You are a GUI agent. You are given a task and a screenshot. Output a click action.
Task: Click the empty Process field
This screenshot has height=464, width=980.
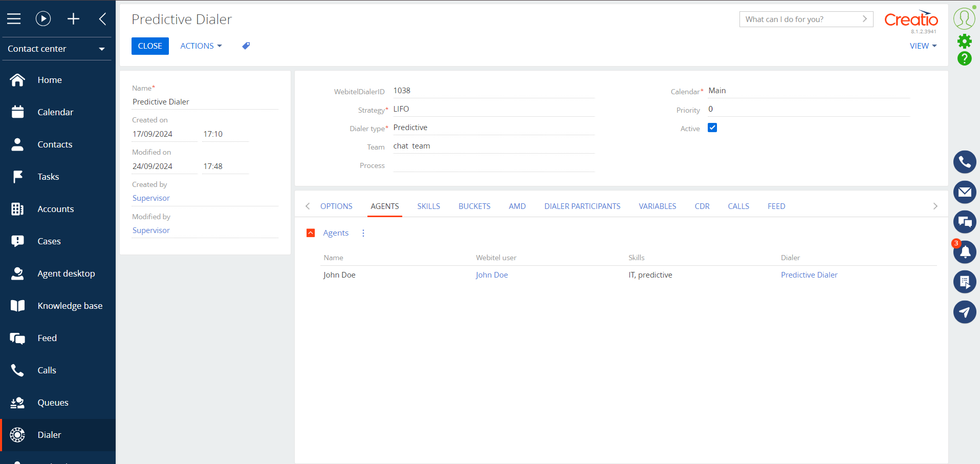pos(494,165)
